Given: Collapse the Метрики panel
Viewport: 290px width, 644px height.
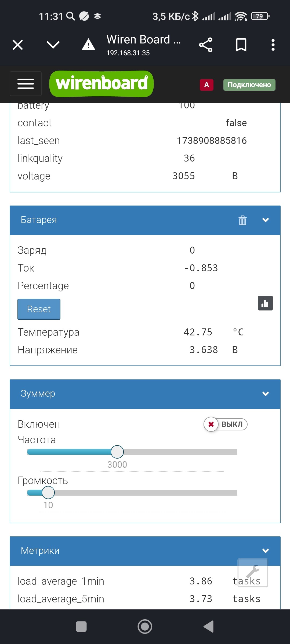Looking at the screenshot, I should 266,551.
